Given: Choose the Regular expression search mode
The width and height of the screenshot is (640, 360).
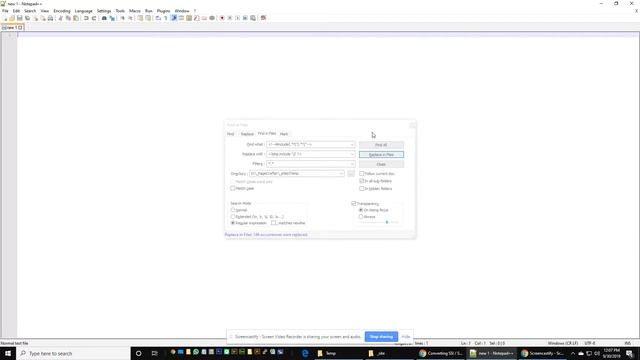Looking at the screenshot, I should tap(233, 223).
